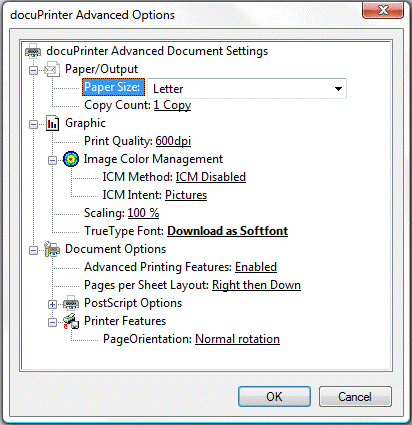Click the Graphic bar-chart icon
Image resolution: width=412 pixels, height=425 pixels.
(x=52, y=123)
